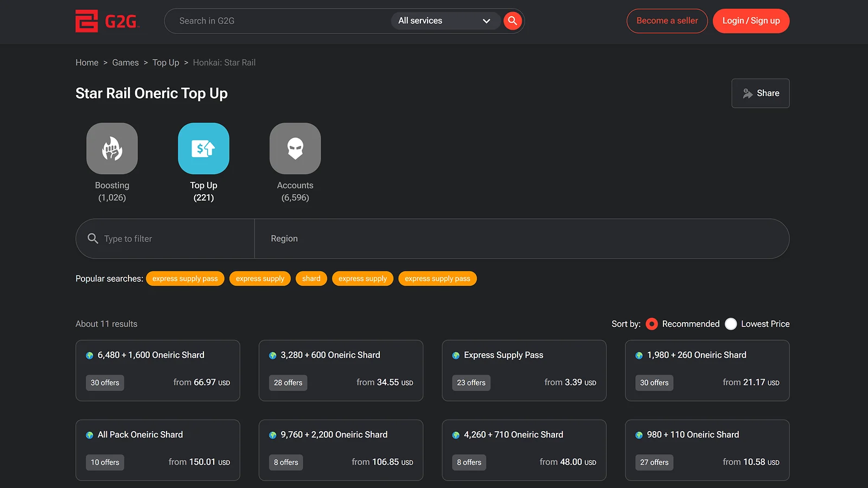Click the from 34.55 USD price
Screen dimensions: 868x488
385,382
